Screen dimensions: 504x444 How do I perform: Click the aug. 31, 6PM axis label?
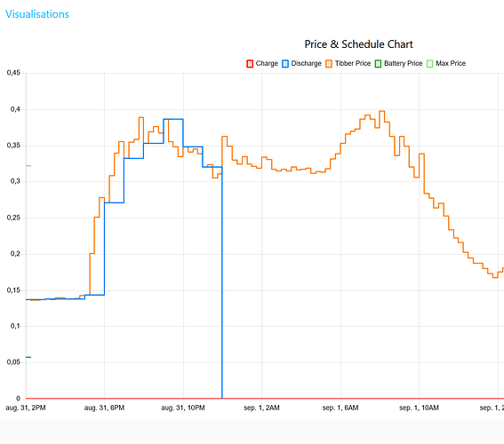tap(104, 408)
